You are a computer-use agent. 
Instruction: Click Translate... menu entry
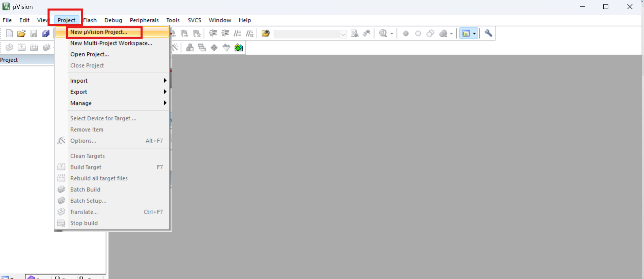tap(112, 212)
